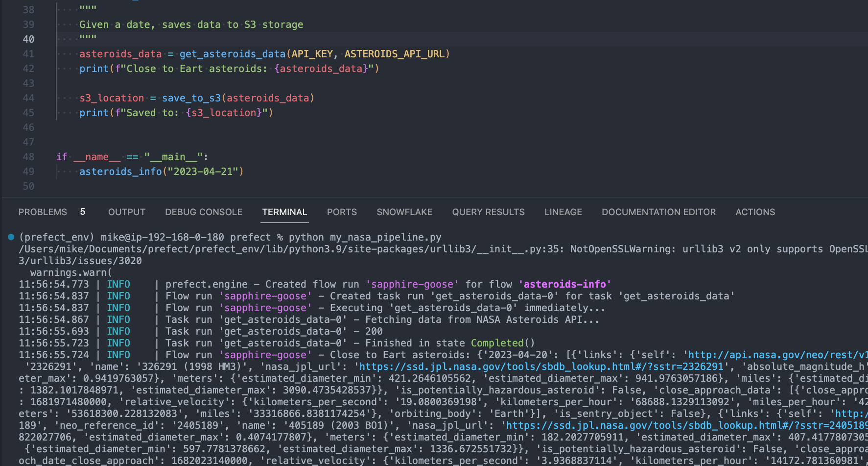The width and height of the screenshot is (868, 466).
Task: Click the 'warnings.warn(' line in terminal
Action: tap(71, 272)
